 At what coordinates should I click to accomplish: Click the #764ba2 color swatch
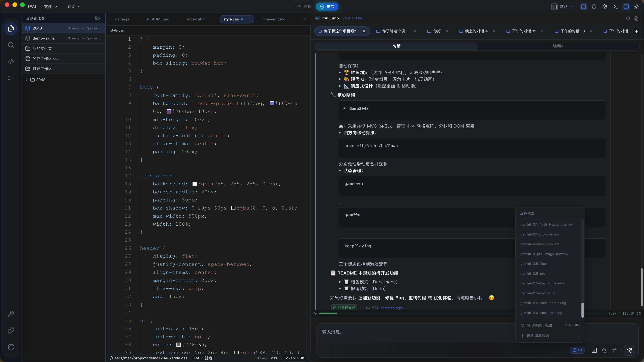coord(169,111)
